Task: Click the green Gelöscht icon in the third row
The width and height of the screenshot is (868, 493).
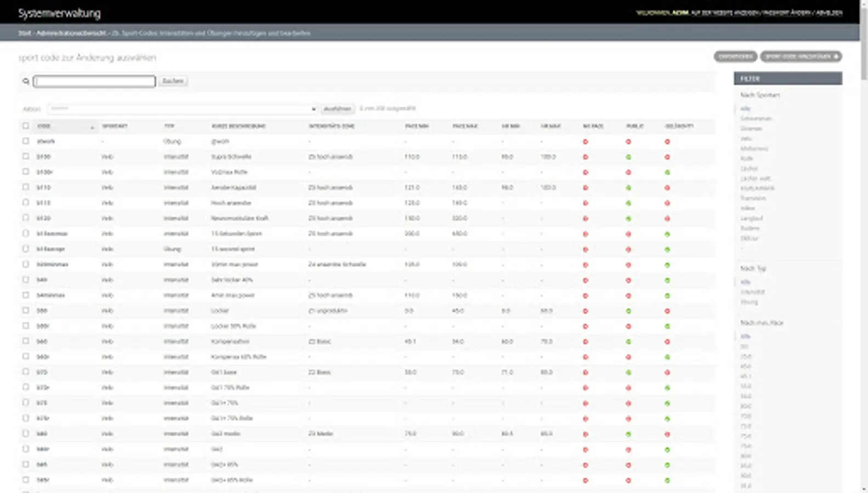Action: [x=667, y=172]
